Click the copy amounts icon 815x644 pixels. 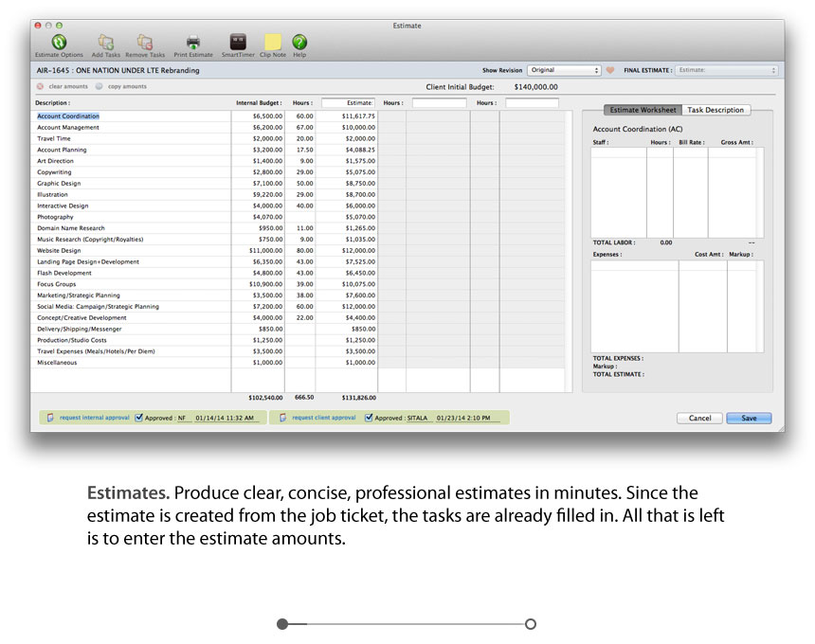point(99,86)
